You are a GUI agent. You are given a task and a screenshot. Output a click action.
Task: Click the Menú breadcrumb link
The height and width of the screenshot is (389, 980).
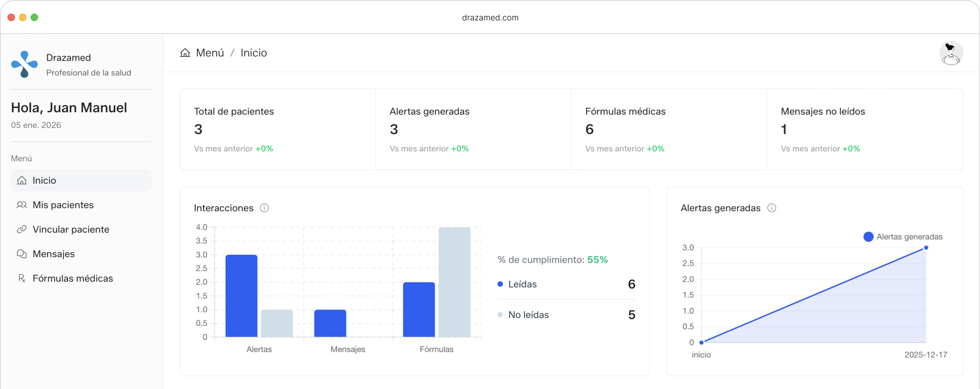point(210,53)
